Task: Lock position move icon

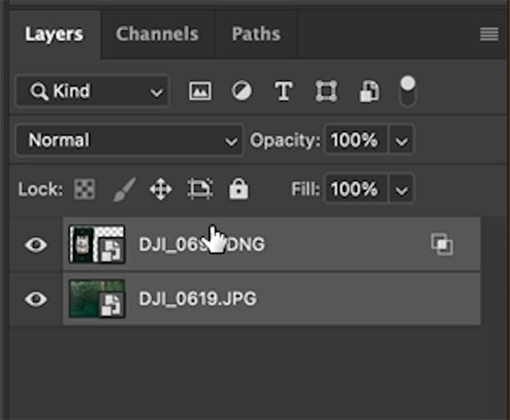Action: (161, 189)
